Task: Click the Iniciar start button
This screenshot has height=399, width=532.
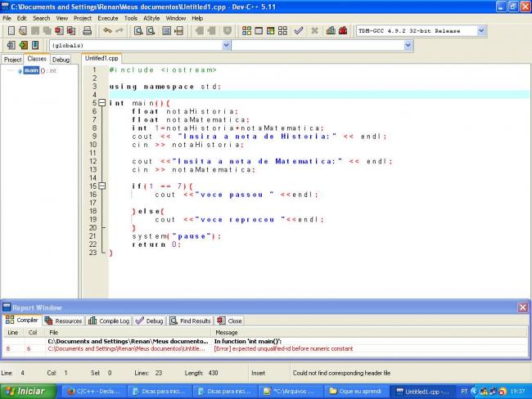Action: [x=28, y=392]
